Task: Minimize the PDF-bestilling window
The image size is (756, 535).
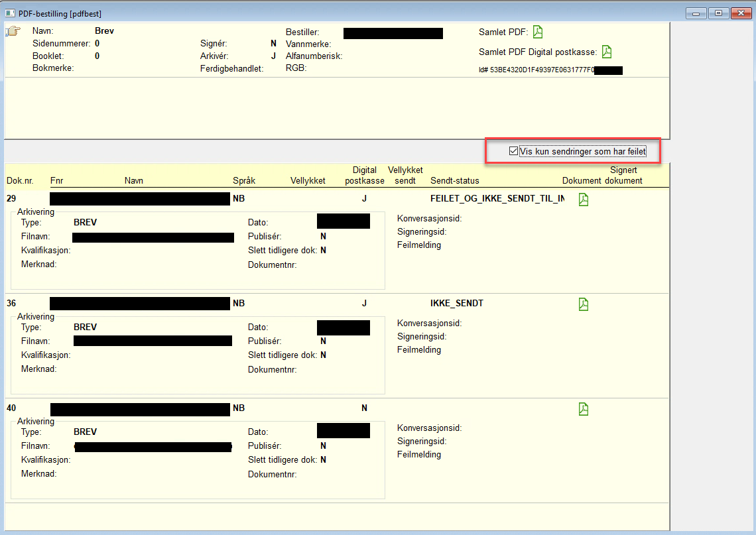Action: pos(696,13)
